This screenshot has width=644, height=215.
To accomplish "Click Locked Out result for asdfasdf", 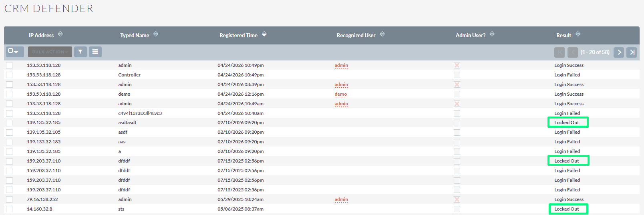I will [x=566, y=123].
